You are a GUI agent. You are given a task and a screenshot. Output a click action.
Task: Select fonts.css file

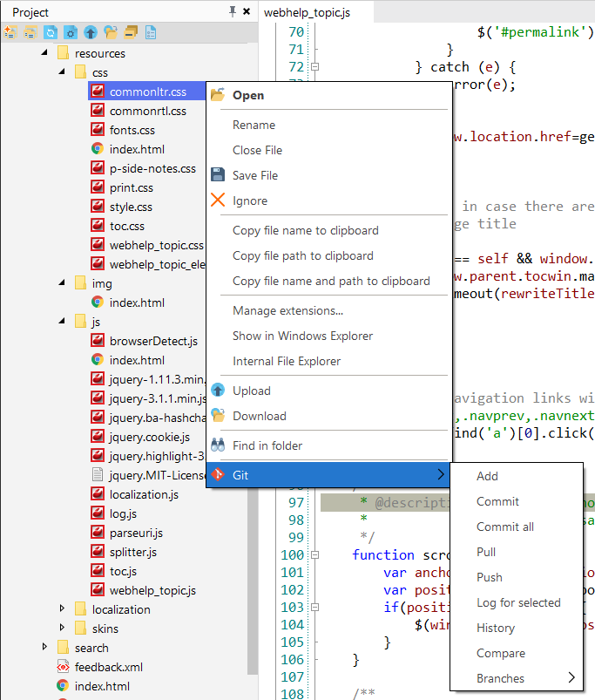click(x=132, y=130)
